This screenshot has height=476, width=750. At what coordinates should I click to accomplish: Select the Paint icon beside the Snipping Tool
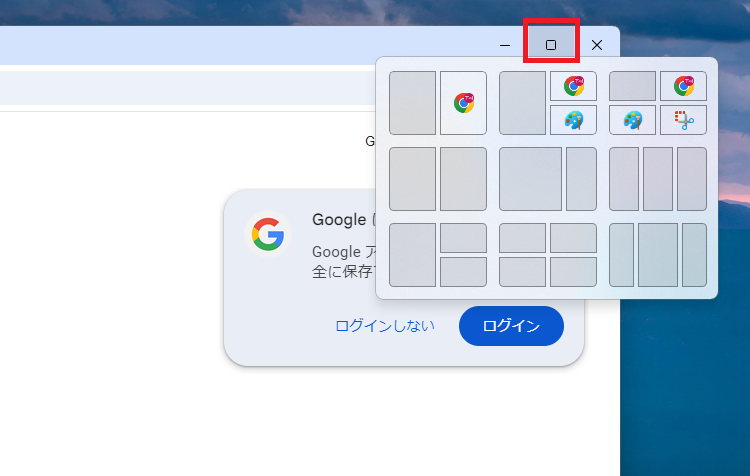coord(632,120)
